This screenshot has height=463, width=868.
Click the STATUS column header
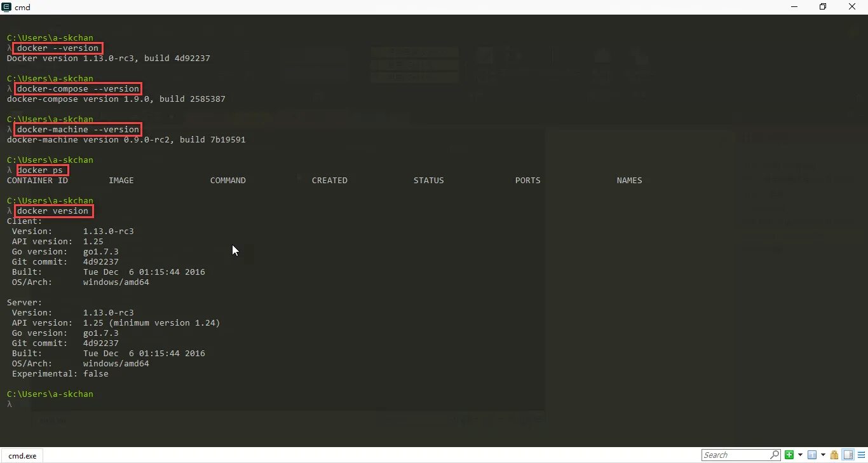pos(429,181)
